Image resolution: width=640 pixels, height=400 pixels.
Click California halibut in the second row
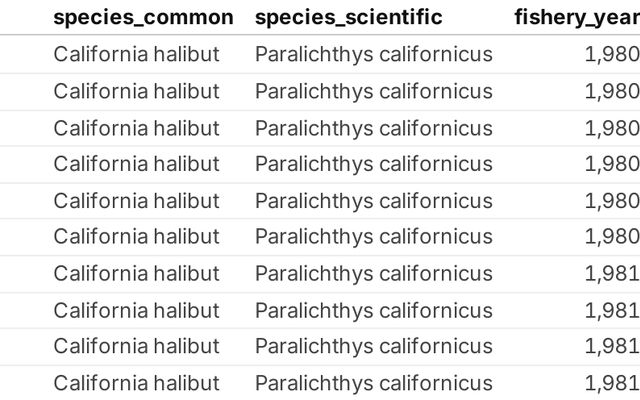(x=136, y=91)
